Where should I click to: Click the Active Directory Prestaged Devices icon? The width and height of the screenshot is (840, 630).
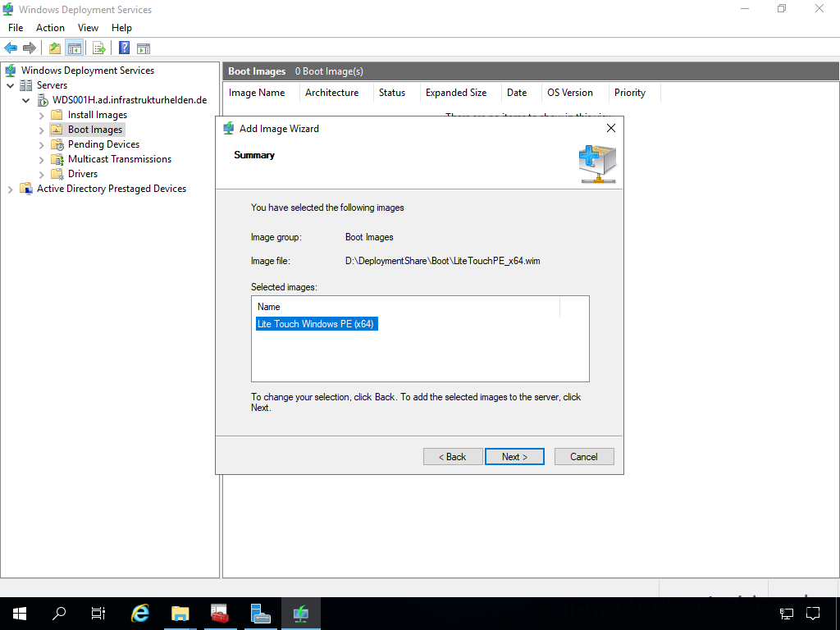pos(25,189)
